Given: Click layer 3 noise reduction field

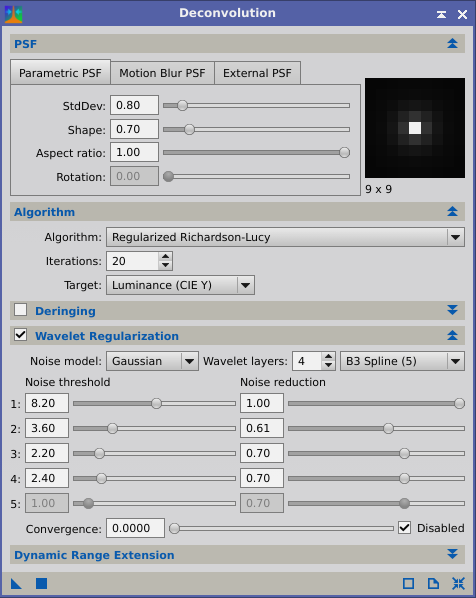Looking at the screenshot, I should (x=262, y=453).
